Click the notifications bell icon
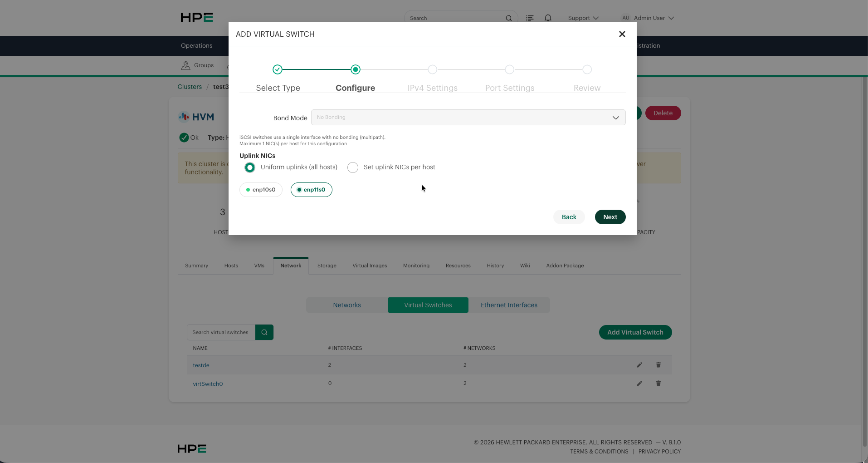 548,18
